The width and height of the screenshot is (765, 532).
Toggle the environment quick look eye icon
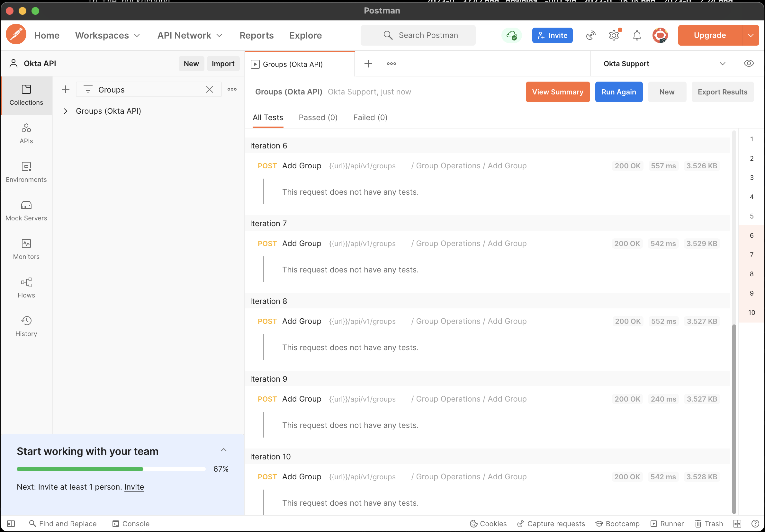click(x=749, y=63)
